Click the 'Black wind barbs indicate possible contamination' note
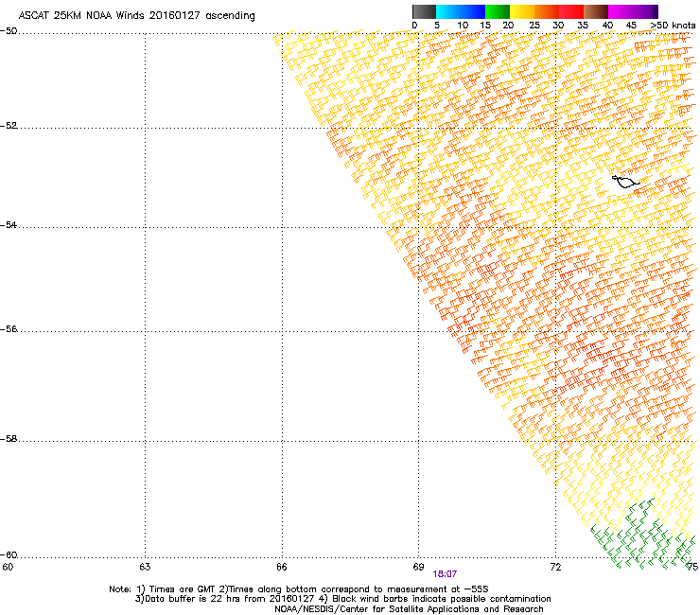The height and width of the screenshot is (615, 700). pos(442,599)
